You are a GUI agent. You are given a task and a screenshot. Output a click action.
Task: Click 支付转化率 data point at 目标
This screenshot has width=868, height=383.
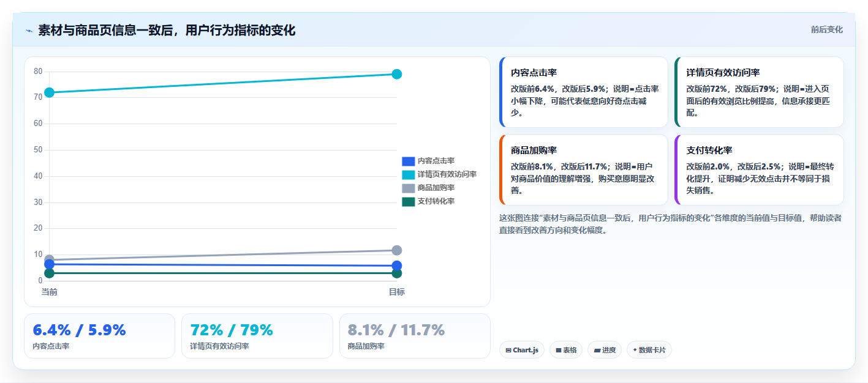click(x=396, y=273)
